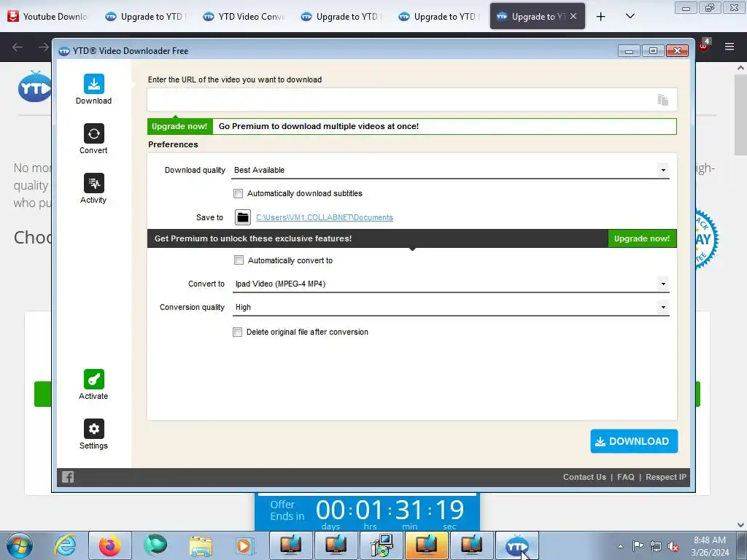747x560 pixels.
Task: Open the Activity section in the sidebar
Action: (94, 189)
